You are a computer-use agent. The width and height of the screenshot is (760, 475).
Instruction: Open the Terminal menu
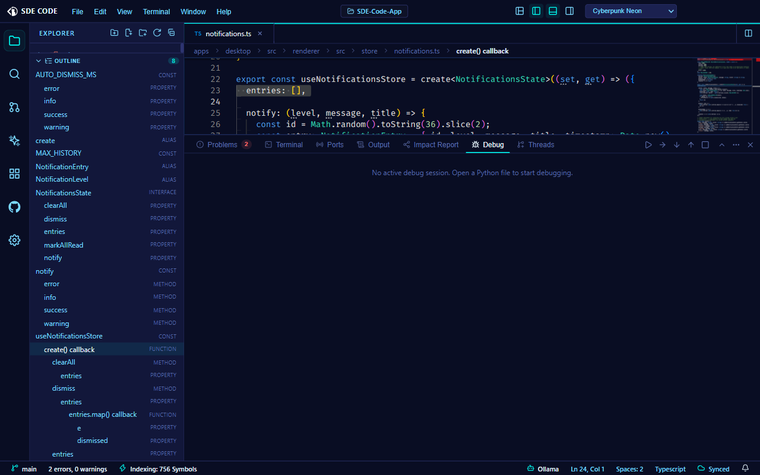156,11
